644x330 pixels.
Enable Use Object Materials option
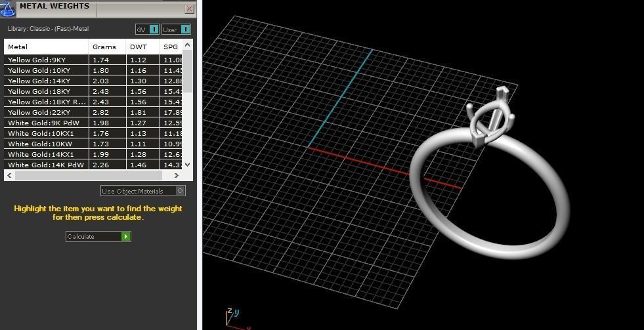tap(143, 191)
